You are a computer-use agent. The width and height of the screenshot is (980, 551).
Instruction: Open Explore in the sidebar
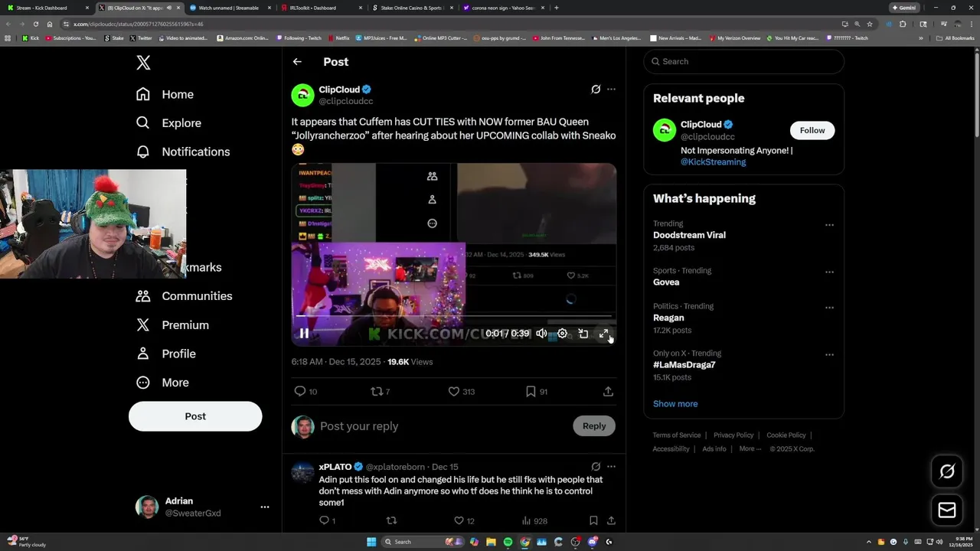[168, 122]
